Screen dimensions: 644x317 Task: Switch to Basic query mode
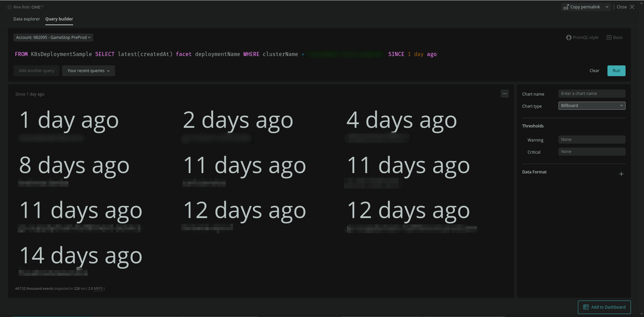[x=614, y=38]
